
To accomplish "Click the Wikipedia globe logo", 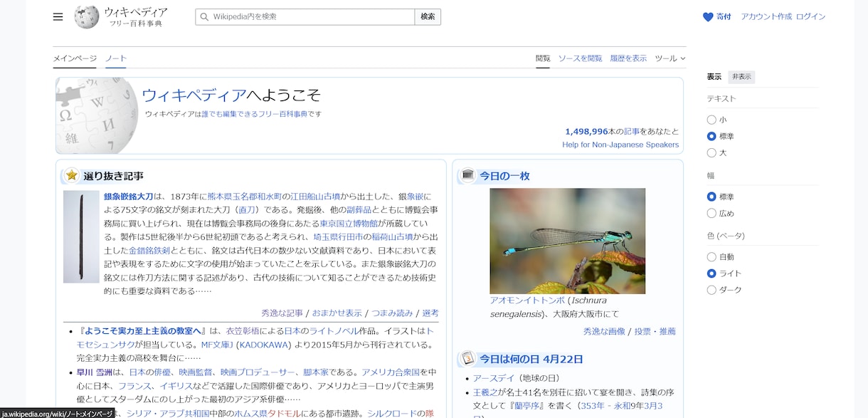I will pyautogui.click(x=87, y=17).
